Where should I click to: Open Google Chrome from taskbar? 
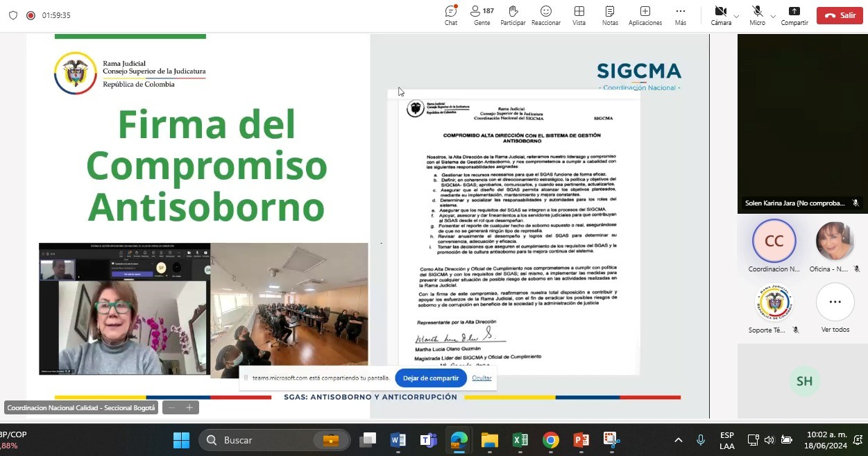pos(550,440)
